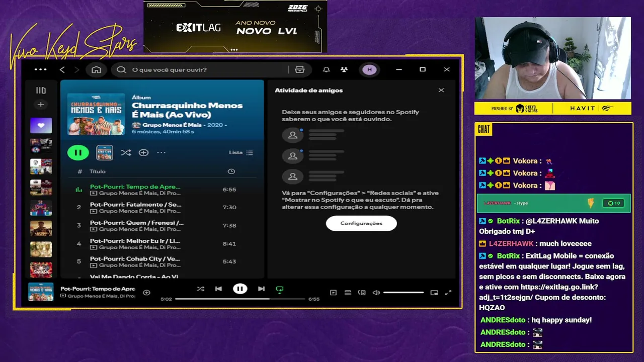
Task: Click the '2020' album year text
Action: click(215, 125)
